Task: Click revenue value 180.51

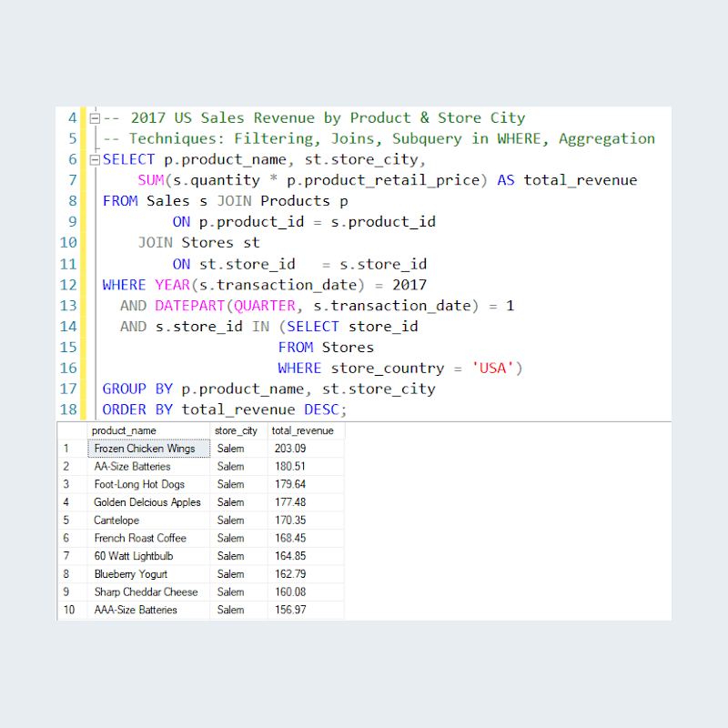Action: click(x=290, y=467)
